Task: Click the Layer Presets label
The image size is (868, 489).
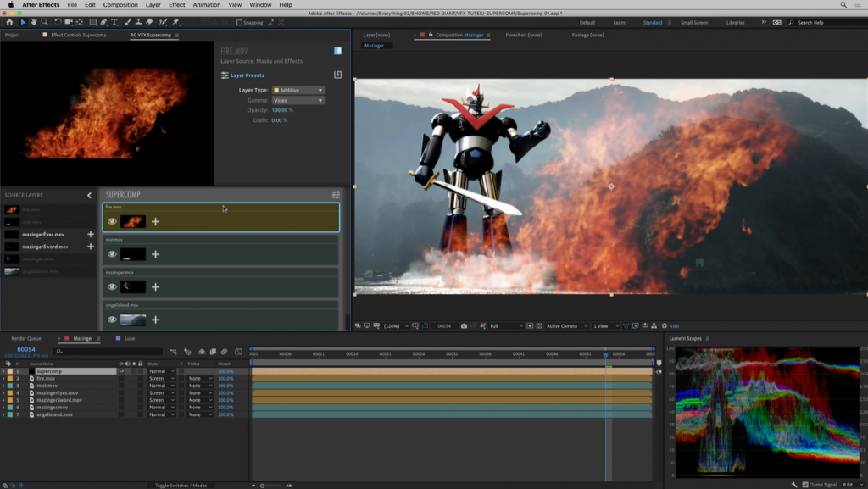Action: (248, 75)
